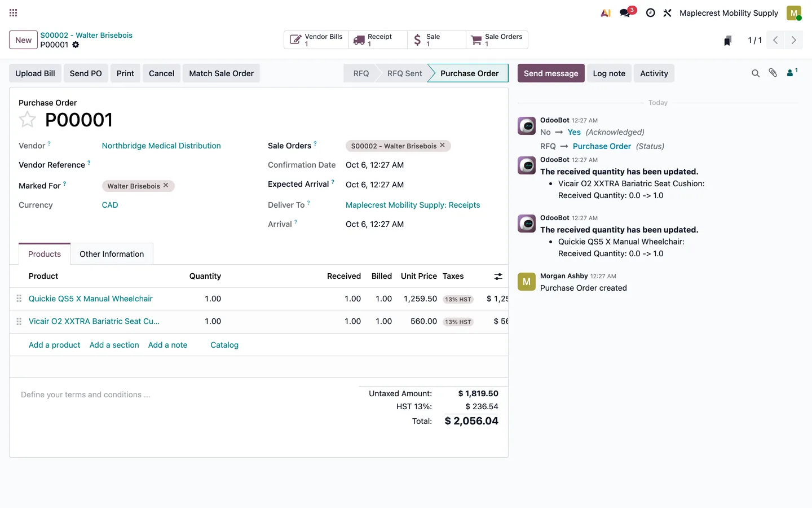Viewport: 812px width, 508px height.
Task: Mark P00001 as favorite with the star
Action: (27, 119)
